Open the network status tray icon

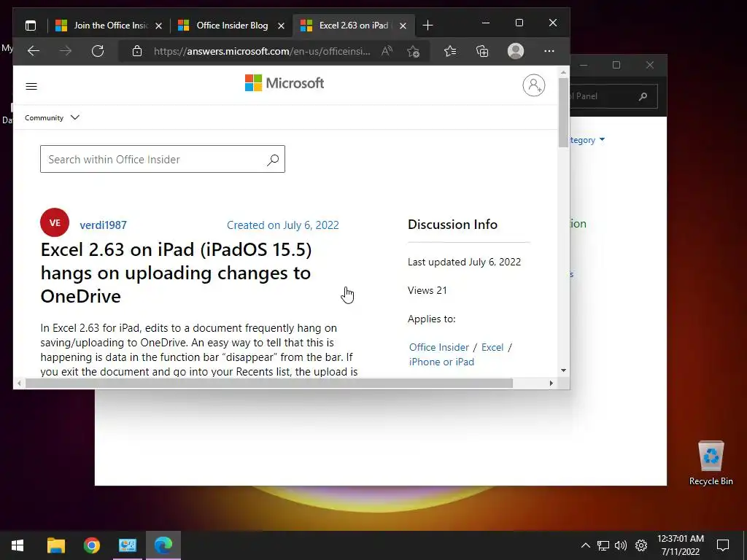(x=603, y=545)
